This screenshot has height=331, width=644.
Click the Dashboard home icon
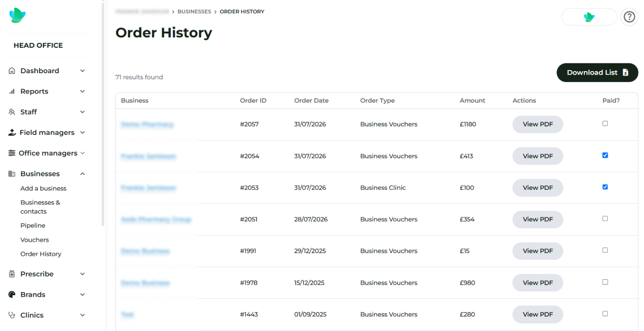12,71
